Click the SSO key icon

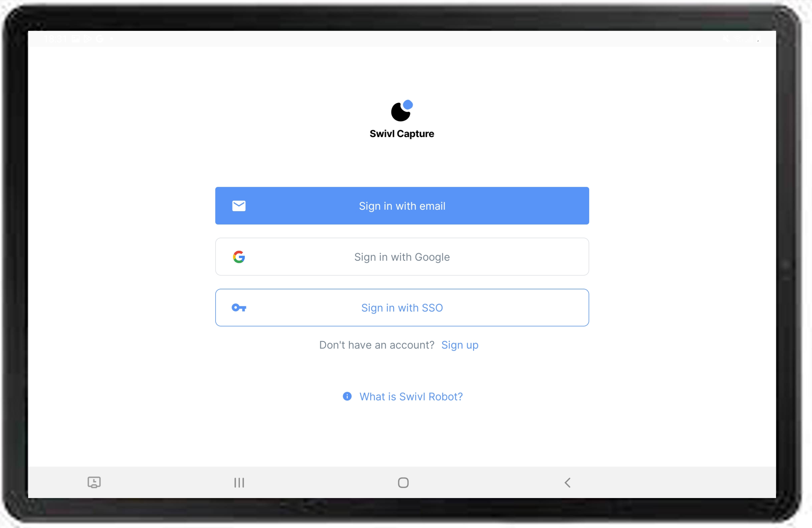(239, 307)
